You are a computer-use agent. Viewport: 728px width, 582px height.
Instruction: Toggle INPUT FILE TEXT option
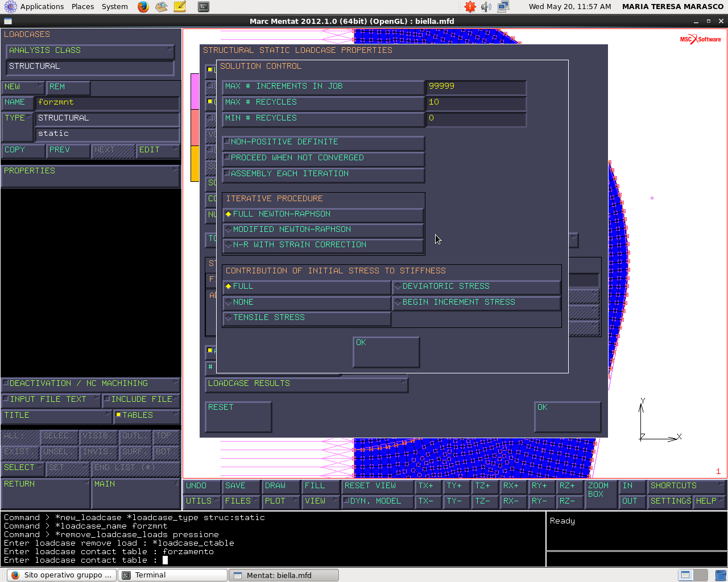coord(51,400)
